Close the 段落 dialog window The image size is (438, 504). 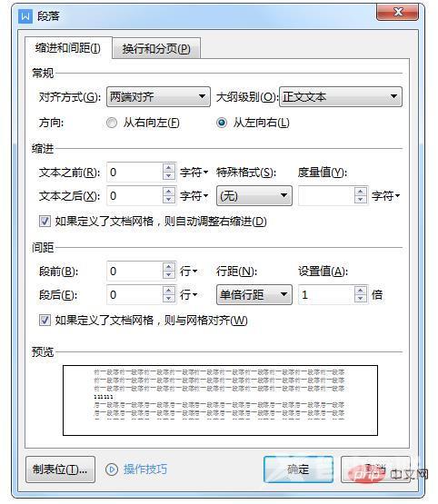pos(398,12)
